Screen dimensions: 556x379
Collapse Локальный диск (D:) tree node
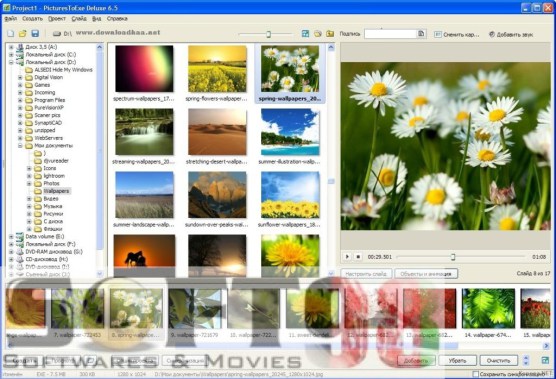click(x=11, y=62)
